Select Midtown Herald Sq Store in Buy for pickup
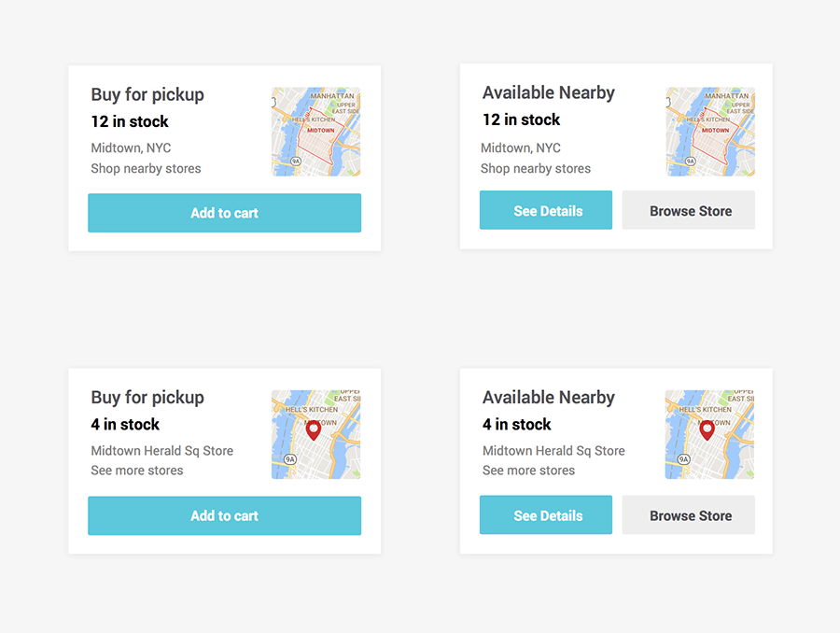The width and height of the screenshot is (840, 633). [161, 451]
